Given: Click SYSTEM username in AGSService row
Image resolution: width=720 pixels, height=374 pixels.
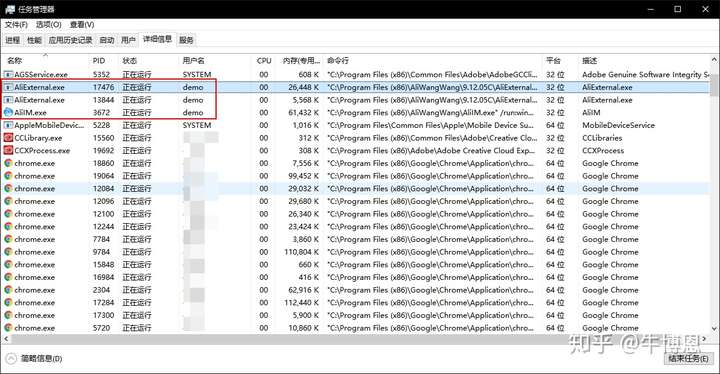Looking at the screenshot, I should (197, 74).
